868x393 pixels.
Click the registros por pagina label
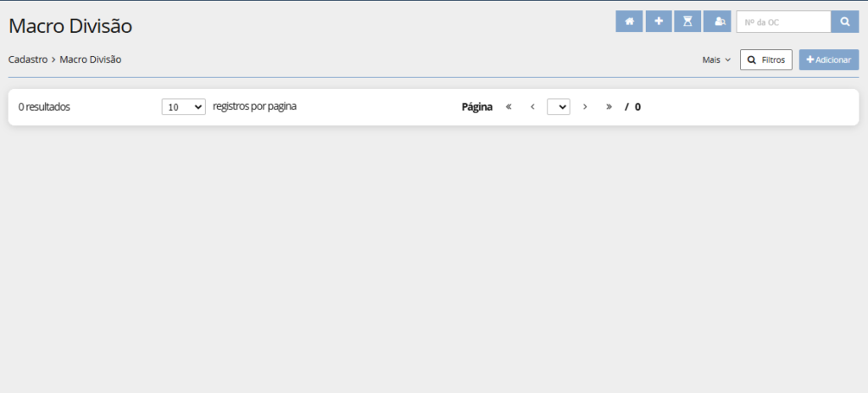(254, 107)
